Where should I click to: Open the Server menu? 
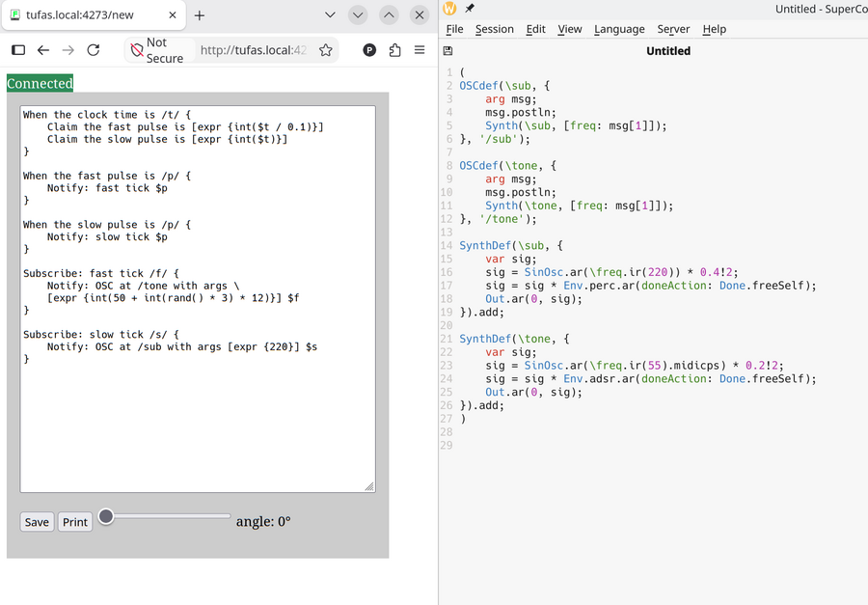673,29
